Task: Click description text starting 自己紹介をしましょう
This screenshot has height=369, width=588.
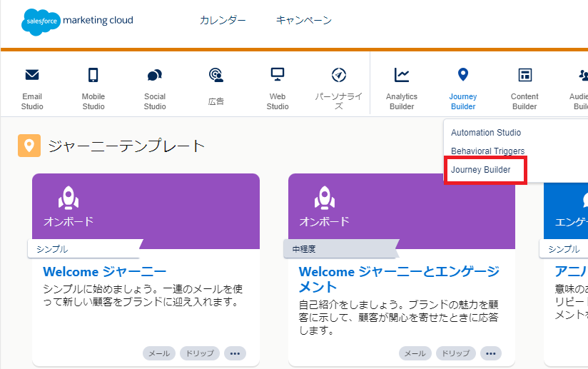Action: pos(398,317)
